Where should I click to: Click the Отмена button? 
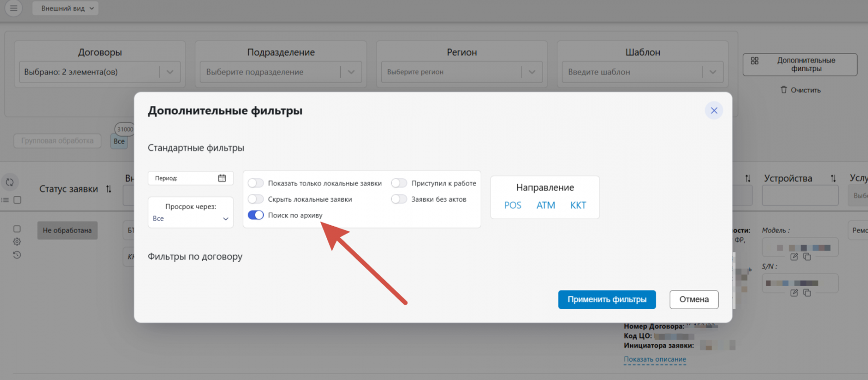tap(693, 300)
